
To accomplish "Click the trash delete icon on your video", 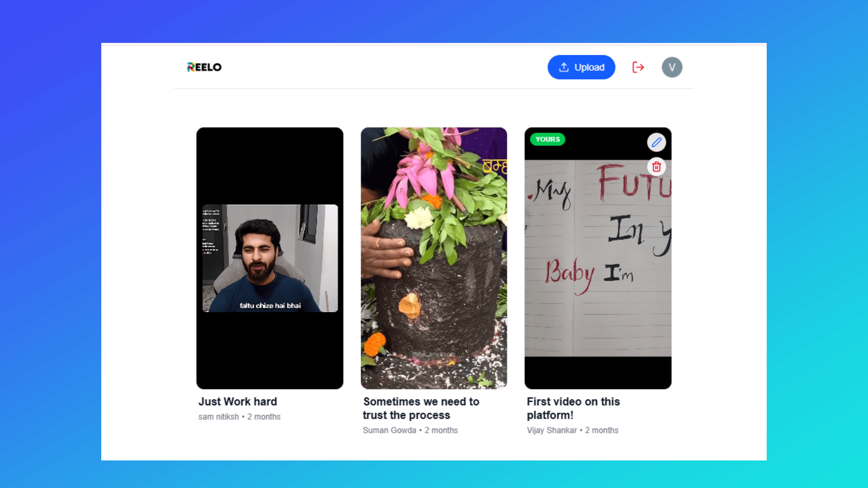I will [x=656, y=166].
